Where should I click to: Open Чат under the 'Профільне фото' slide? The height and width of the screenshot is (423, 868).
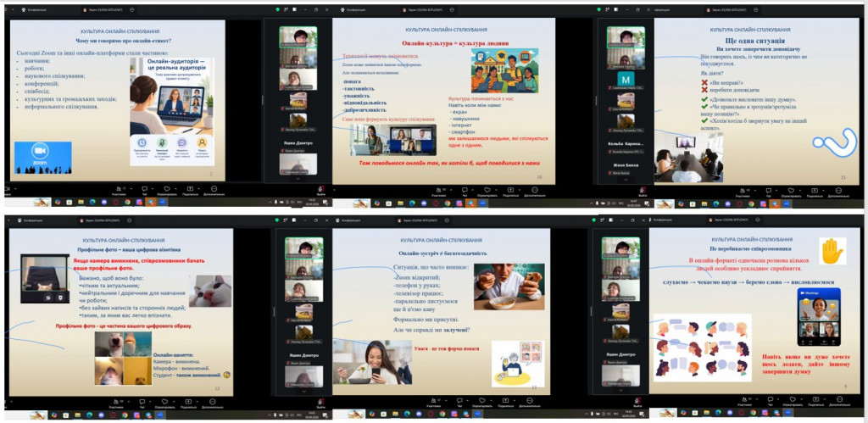142,403
